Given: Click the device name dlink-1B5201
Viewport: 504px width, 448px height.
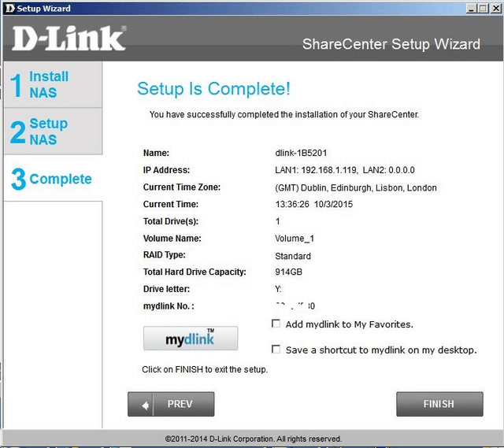Looking at the screenshot, I should click(301, 153).
